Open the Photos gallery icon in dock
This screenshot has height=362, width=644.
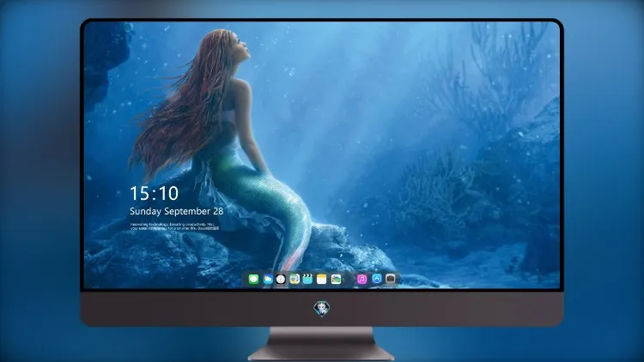pyautogui.click(x=336, y=280)
